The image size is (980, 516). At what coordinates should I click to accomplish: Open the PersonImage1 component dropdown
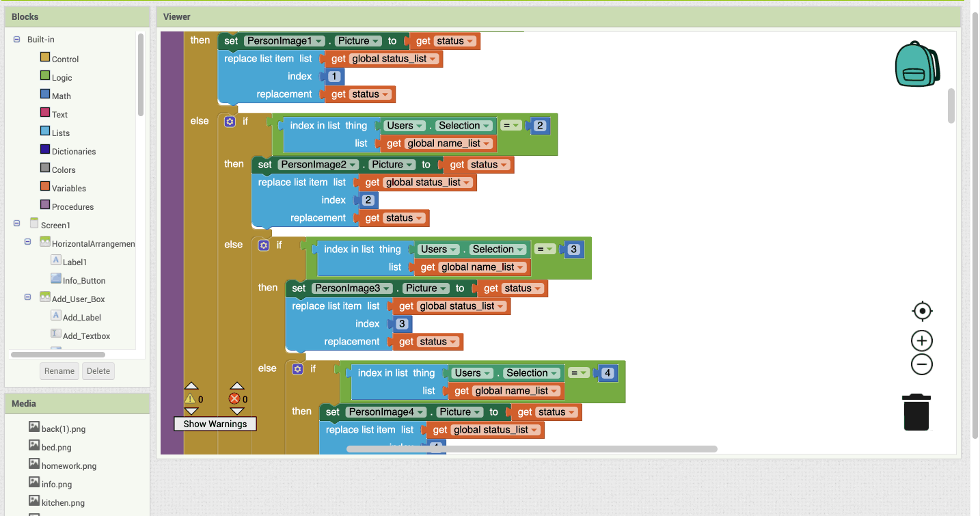tap(319, 41)
